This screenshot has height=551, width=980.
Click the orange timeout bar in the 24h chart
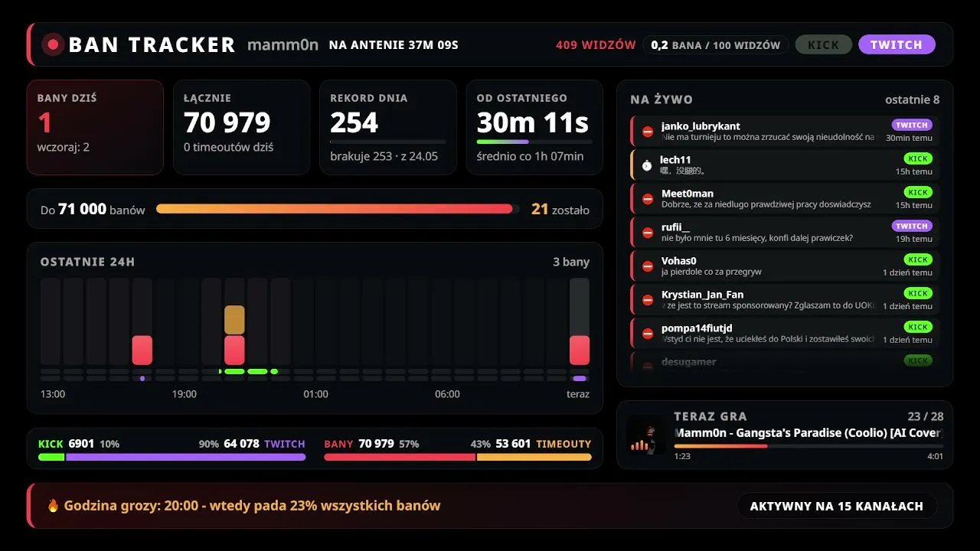pyautogui.click(x=234, y=320)
